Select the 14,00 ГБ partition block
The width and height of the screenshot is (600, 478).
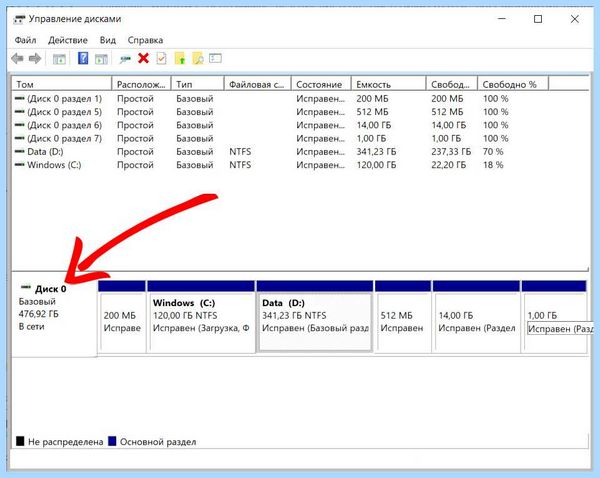476,317
